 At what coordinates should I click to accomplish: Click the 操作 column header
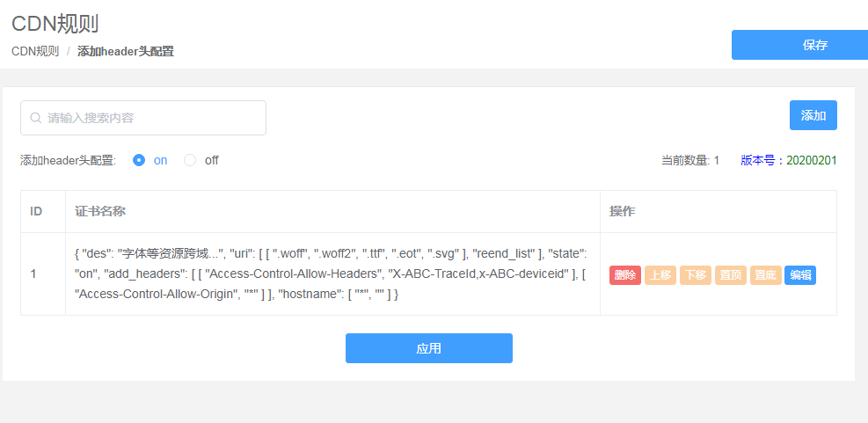coord(623,211)
